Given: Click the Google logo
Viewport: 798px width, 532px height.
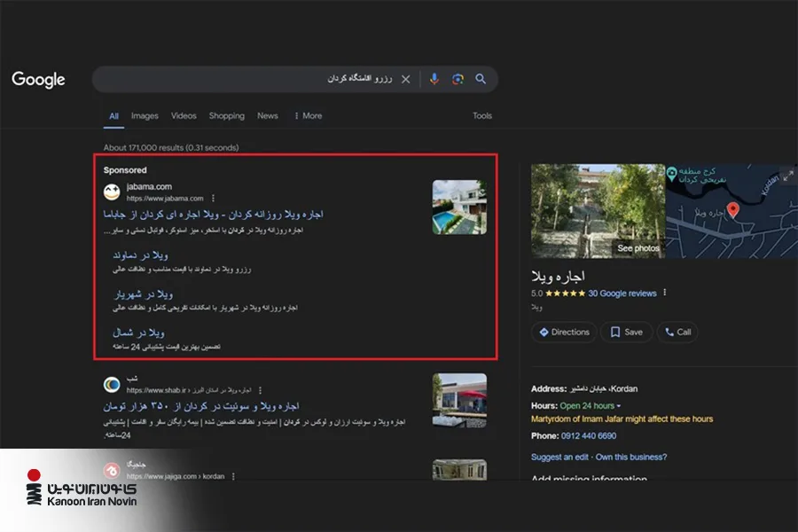Looking at the screenshot, I should (x=38, y=80).
